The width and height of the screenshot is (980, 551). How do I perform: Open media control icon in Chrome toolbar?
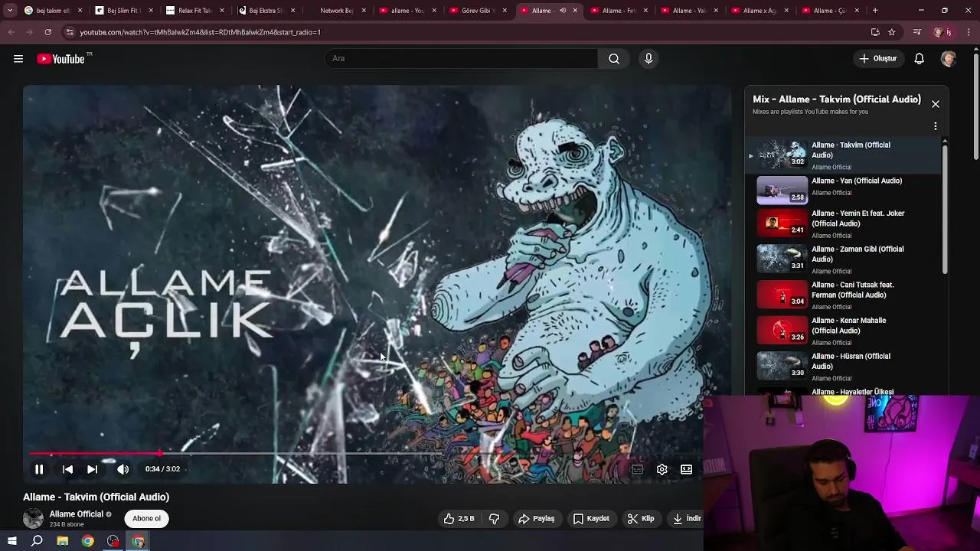917,32
